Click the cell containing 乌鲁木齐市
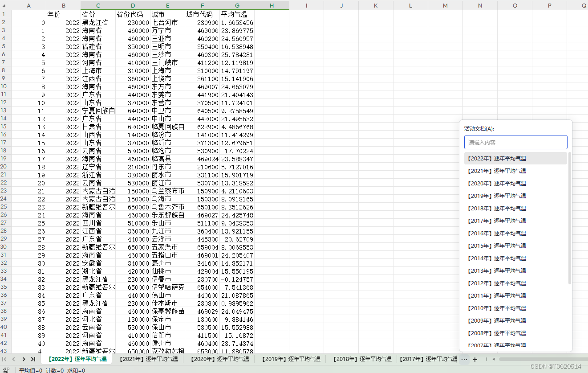 click(167, 207)
